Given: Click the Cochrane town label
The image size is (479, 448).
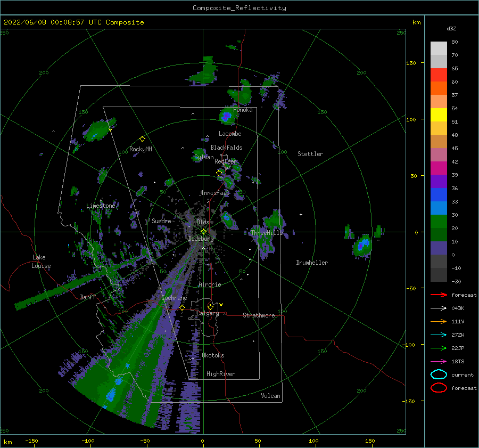Looking at the screenshot, I should tap(174, 298).
